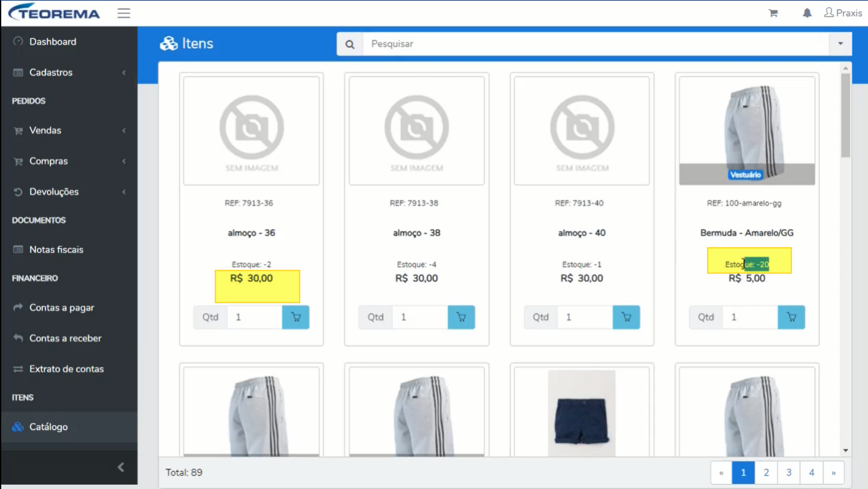Add almoço - 40 to cart
This screenshot has width=868, height=489.
(x=626, y=317)
